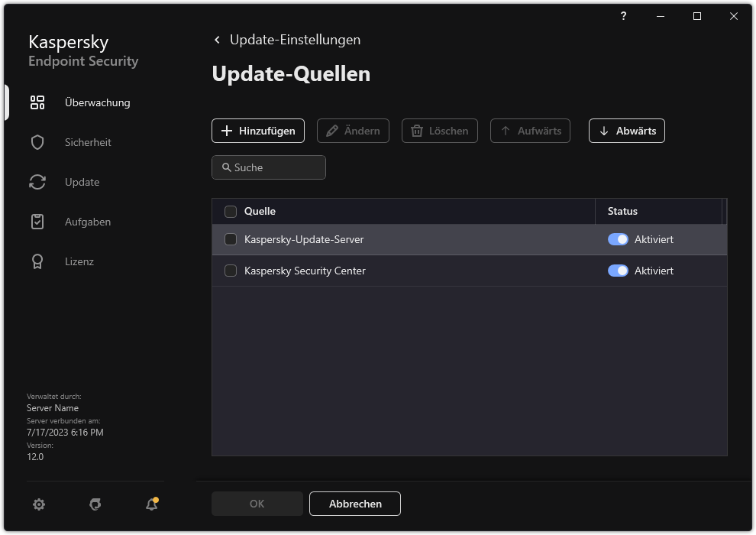Screen dimensions: 756x535
Task: Click the Aktiviert label for Kaspersky Security Center
Action: (654, 271)
